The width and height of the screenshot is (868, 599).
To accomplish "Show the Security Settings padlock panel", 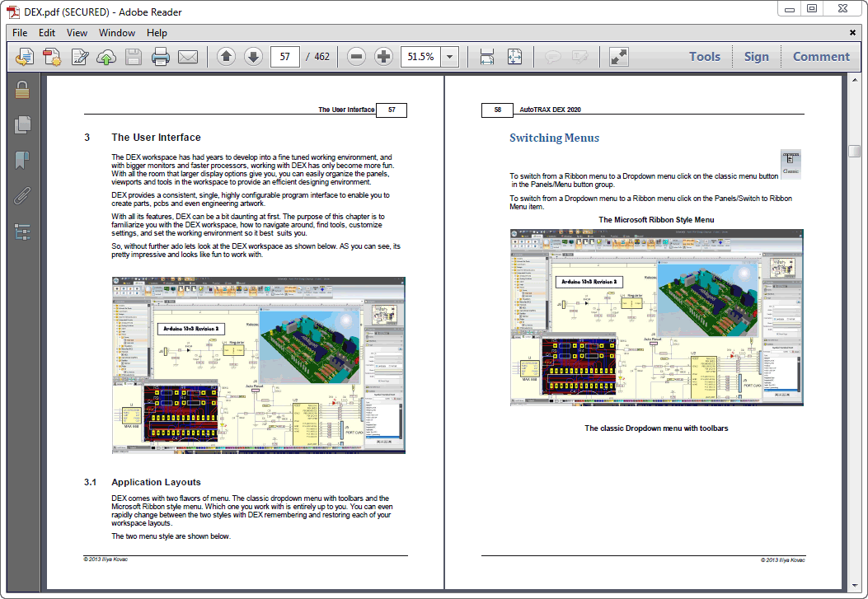I will (22, 89).
